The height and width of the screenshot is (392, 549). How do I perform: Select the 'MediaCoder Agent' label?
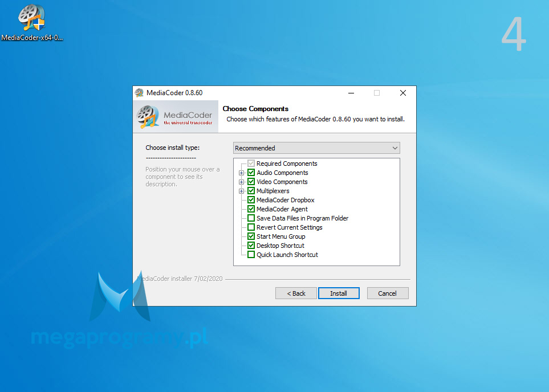coord(282,209)
